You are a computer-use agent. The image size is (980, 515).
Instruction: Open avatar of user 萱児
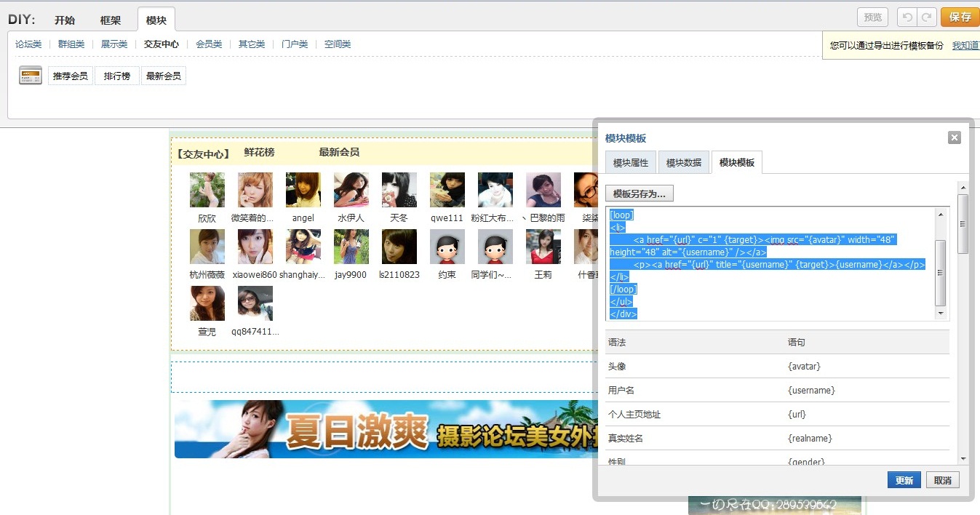coord(207,303)
